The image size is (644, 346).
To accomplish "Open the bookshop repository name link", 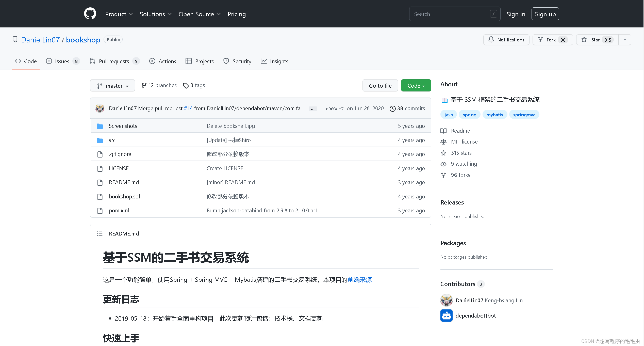I will (83, 40).
